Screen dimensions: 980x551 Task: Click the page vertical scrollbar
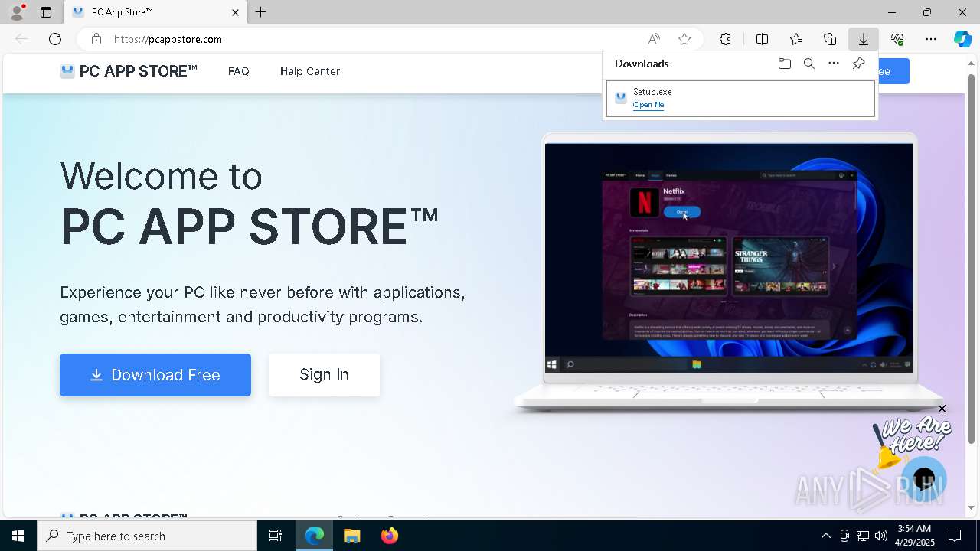(972, 260)
